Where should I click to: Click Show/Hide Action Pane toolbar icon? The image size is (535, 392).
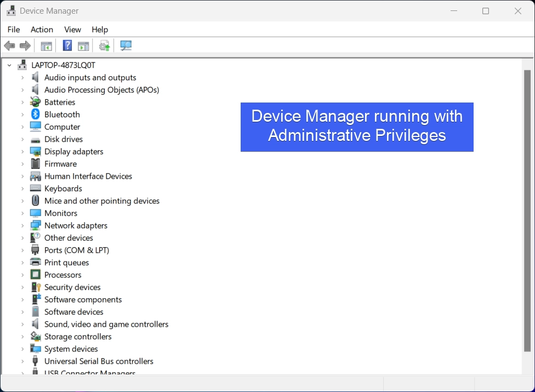point(83,46)
